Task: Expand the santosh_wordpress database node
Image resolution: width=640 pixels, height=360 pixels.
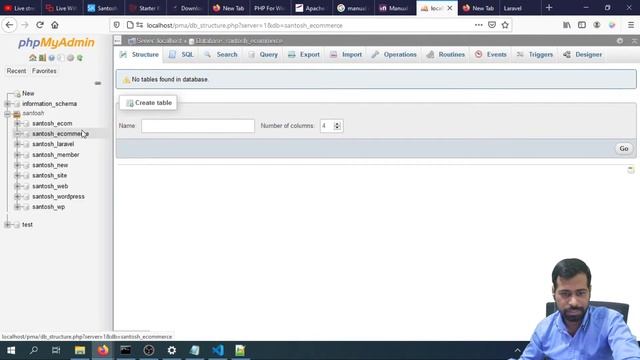Action: click(18, 196)
